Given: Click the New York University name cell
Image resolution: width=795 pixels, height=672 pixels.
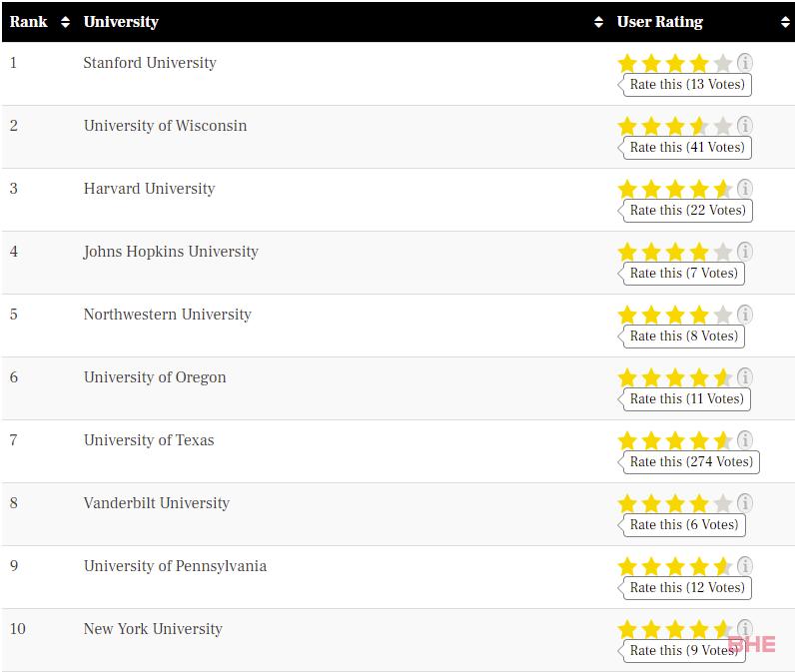Looking at the screenshot, I should pyautogui.click(x=153, y=629).
